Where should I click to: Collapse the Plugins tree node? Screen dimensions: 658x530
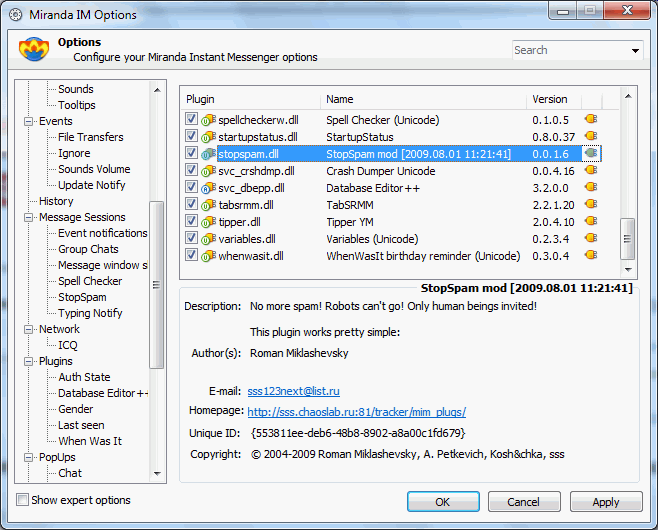[x=29, y=362]
